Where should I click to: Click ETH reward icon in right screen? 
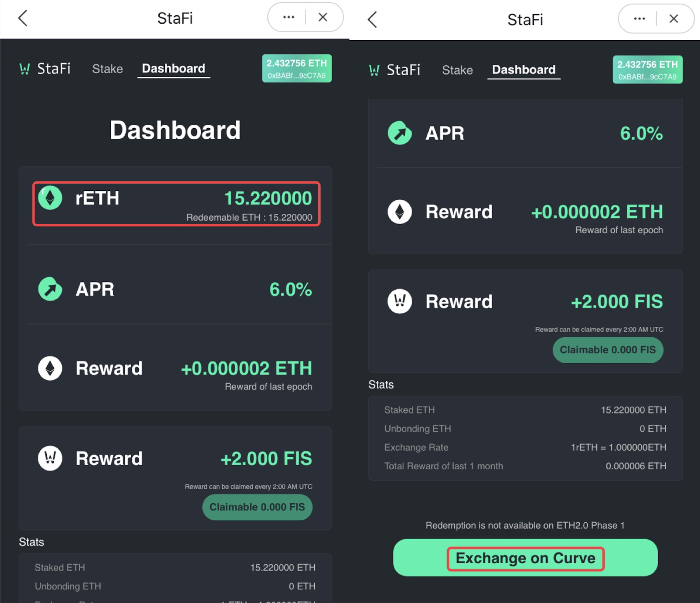(399, 212)
